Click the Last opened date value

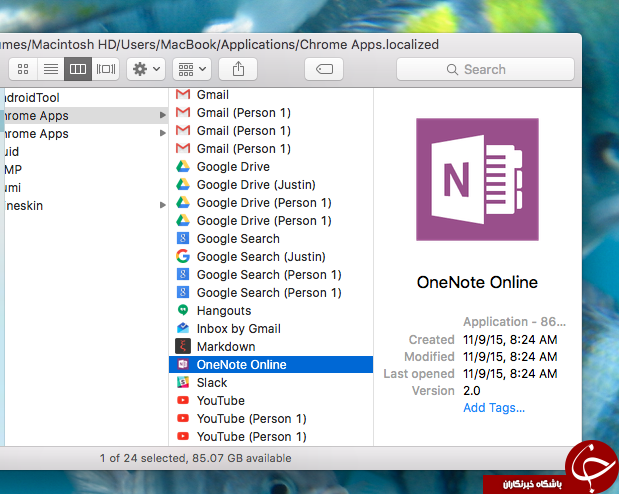pos(510,374)
